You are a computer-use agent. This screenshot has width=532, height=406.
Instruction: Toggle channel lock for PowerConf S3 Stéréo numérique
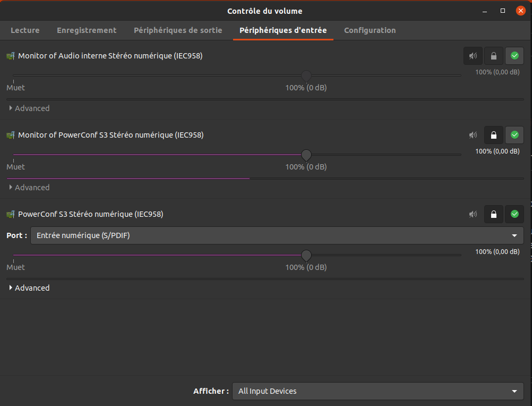[494, 214]
